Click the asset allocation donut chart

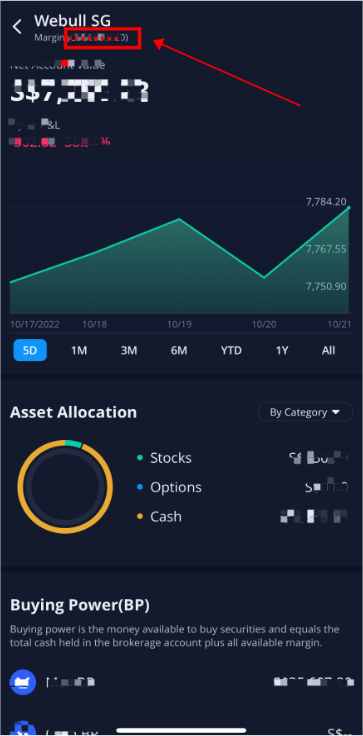pos(65,487)
